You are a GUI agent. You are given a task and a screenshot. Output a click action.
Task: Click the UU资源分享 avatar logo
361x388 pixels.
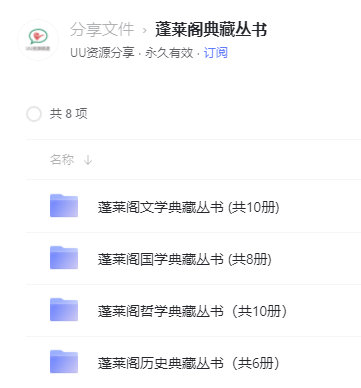(38, 40)
